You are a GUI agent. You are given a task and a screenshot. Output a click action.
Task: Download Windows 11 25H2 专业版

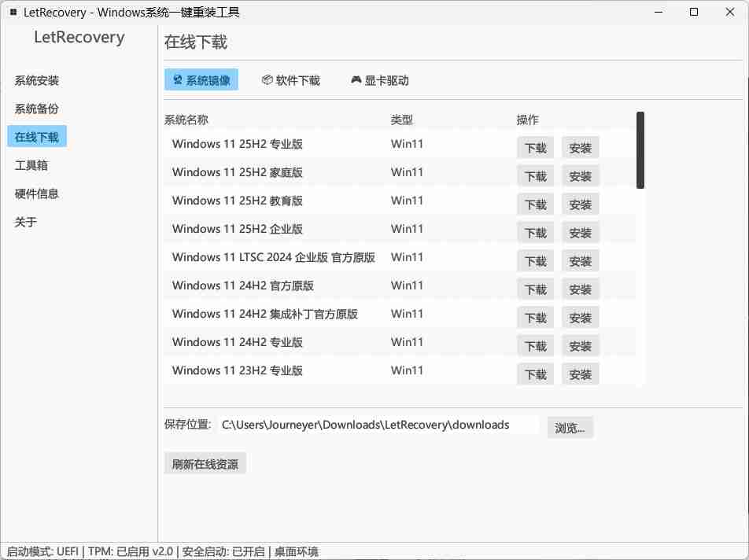[535, 148]
